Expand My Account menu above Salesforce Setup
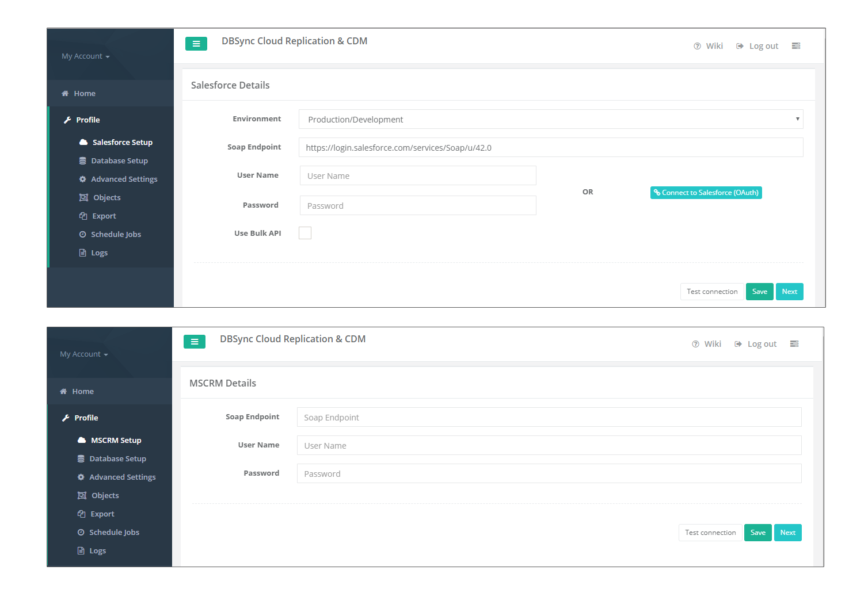The width and height of the screenshot is (868, 589). click(85, 56)
